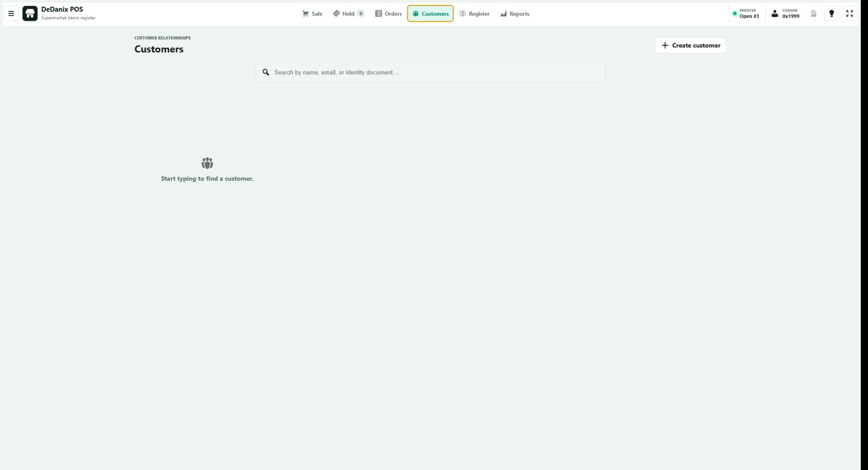The image size is (868, 470).
Task: Open the Register tab
Action: click(x=475, y=14)
